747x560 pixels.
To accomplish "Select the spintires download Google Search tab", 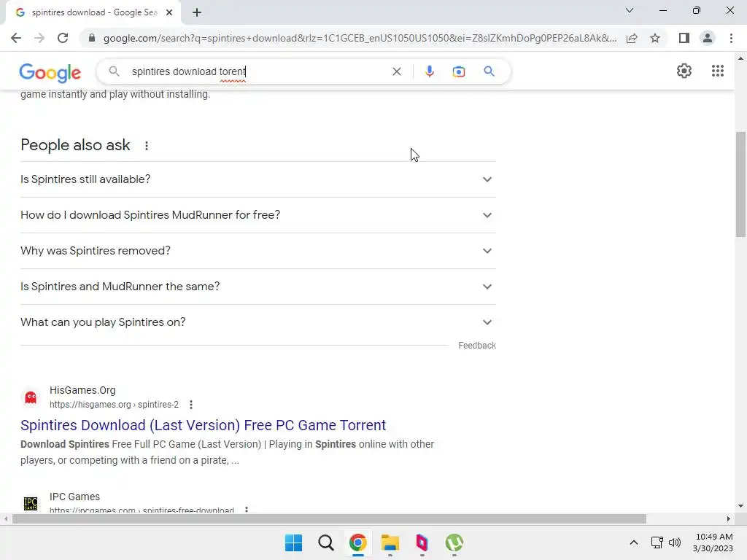I will coord(93,13).
